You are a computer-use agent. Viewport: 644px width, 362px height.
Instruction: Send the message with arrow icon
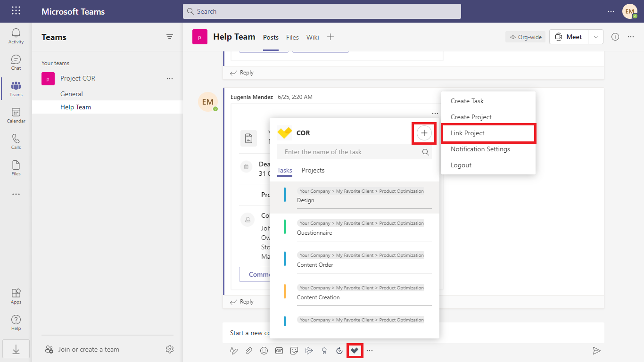click(596, 351)
